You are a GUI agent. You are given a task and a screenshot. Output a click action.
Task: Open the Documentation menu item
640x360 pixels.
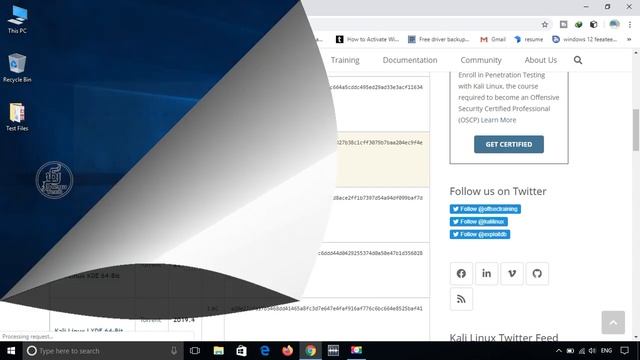click(410, 60)
